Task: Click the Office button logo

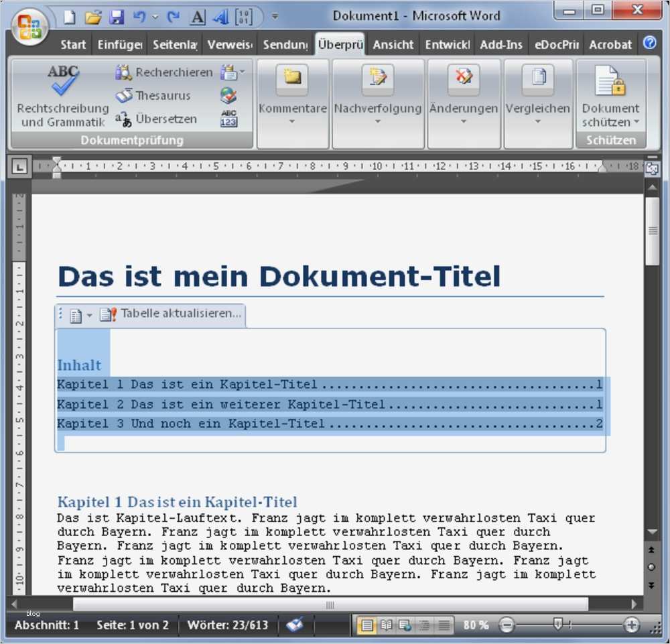Action: click(x=29, y=27)
